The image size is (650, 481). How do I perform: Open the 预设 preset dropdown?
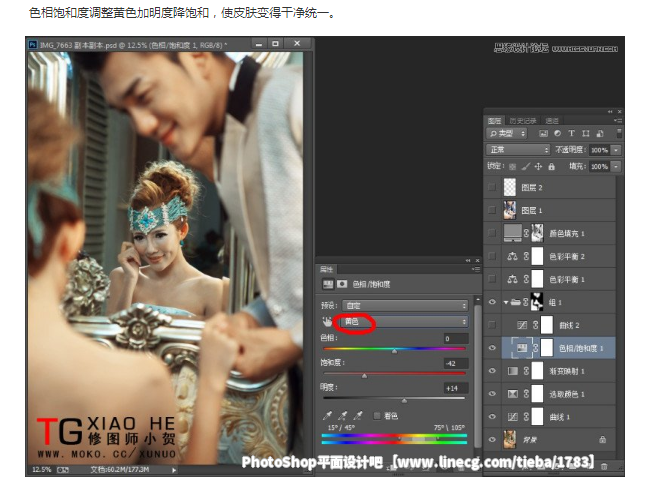click(x=405, y=306)
